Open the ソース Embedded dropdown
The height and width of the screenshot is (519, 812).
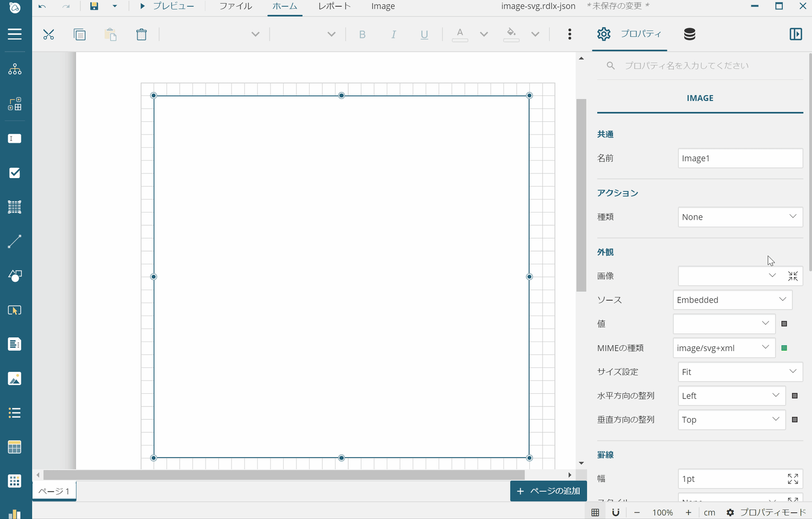[x=732, y=300]
